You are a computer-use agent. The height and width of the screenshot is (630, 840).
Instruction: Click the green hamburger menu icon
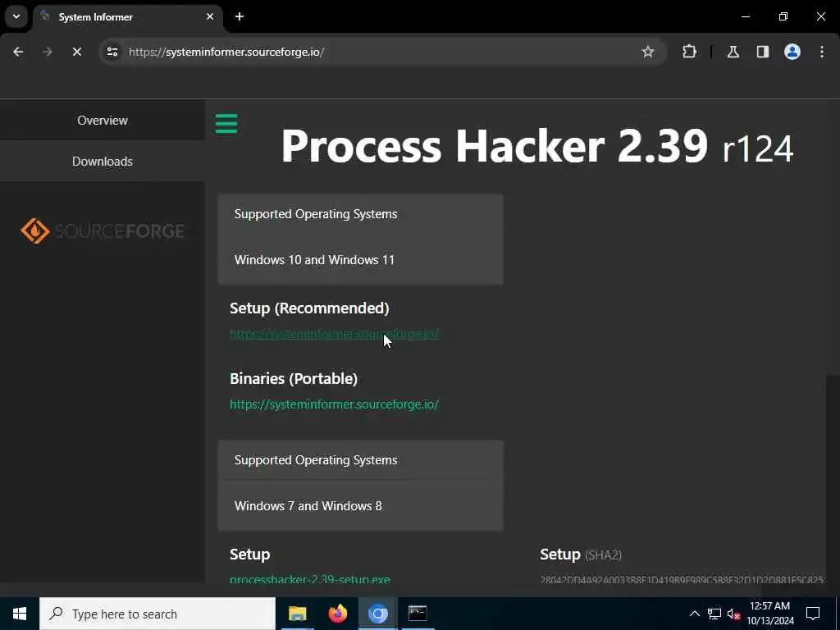[226, 123]
